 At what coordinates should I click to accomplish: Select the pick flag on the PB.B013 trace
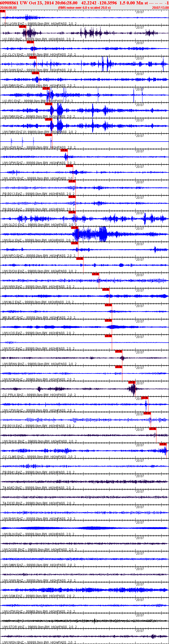pos(72,181)
